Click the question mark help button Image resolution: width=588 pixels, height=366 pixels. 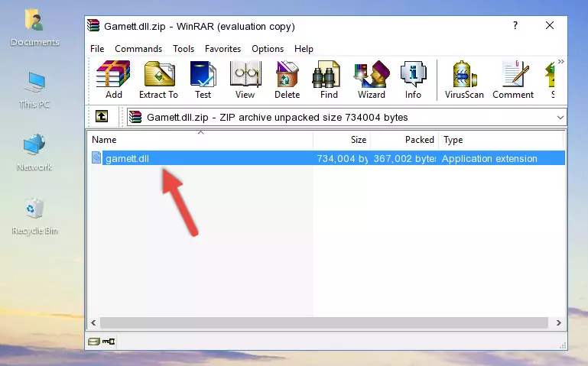(x=515, y=25)
